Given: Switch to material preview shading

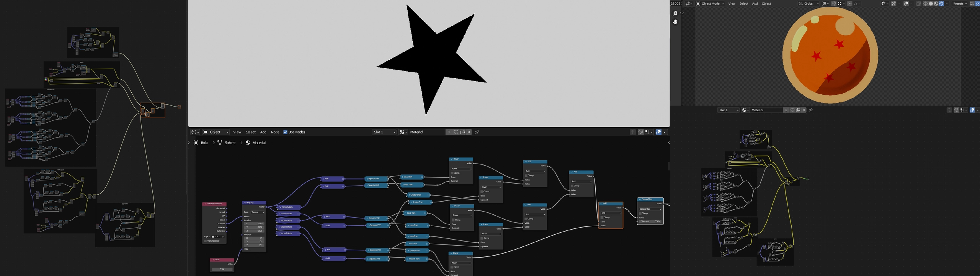Looking at the screenshot, I should point(936,4).
